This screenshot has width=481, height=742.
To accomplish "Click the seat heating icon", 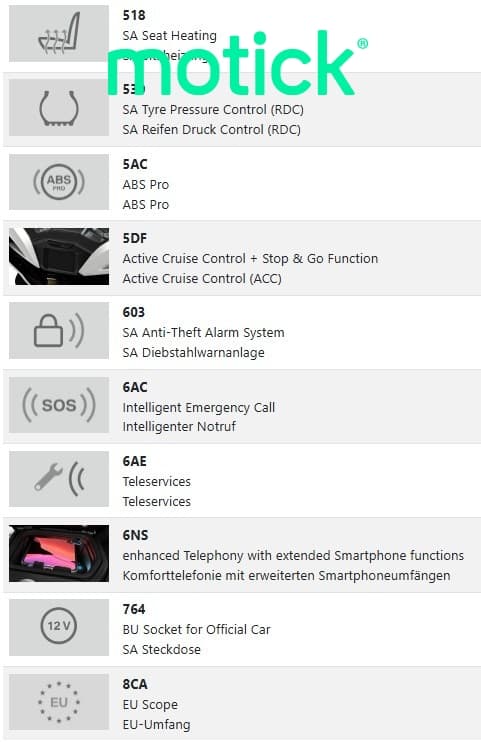I will click(x=59, y=34).
